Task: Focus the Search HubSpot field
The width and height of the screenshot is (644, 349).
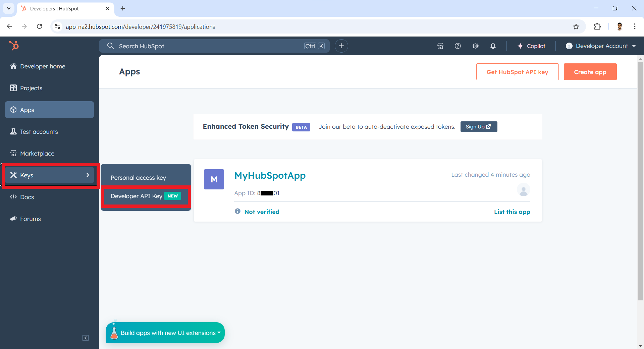Action: pyautogui.click(x=214, y=46)
